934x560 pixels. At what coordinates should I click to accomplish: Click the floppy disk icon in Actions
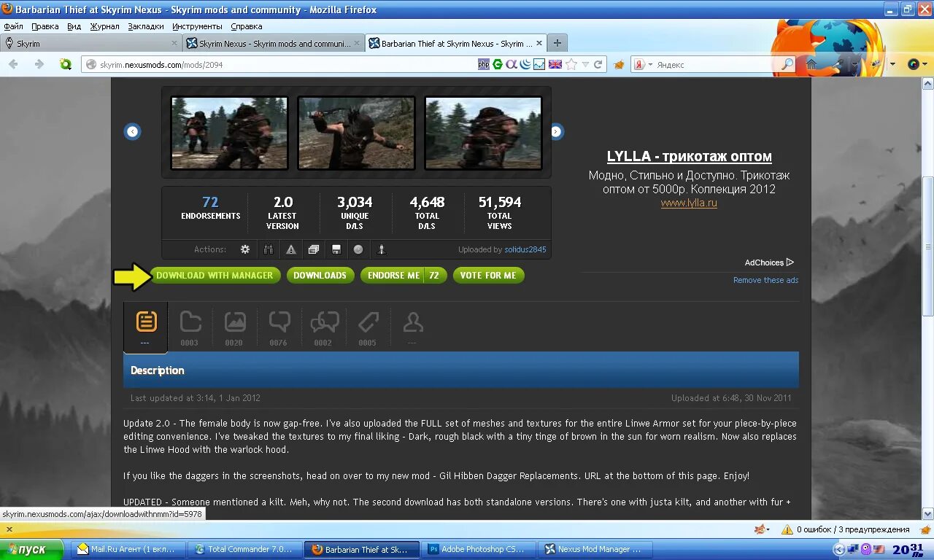[x=336, y=249]
